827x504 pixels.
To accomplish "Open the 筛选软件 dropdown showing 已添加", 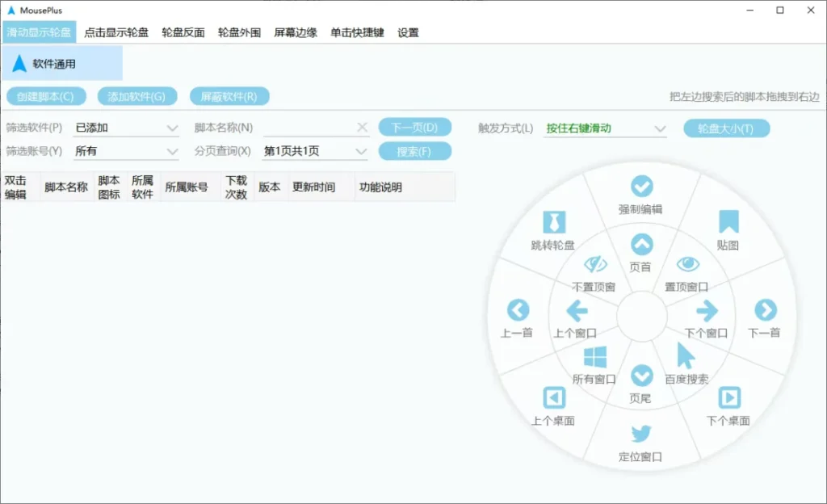I will click(x=126, y=127).
